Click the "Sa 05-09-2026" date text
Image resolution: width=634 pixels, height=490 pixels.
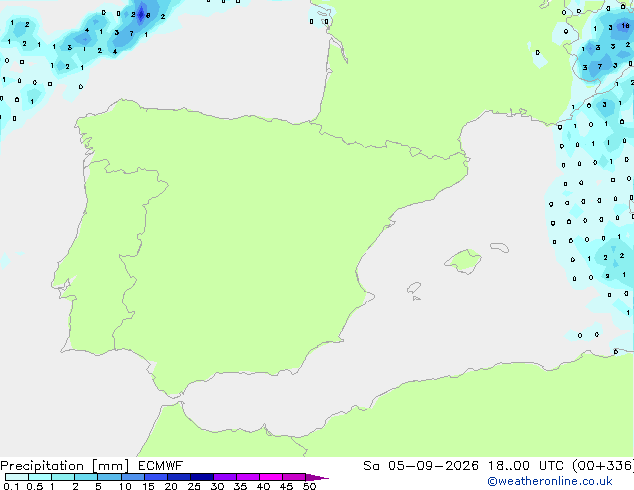pyautogui.click(x=421, y=466)
